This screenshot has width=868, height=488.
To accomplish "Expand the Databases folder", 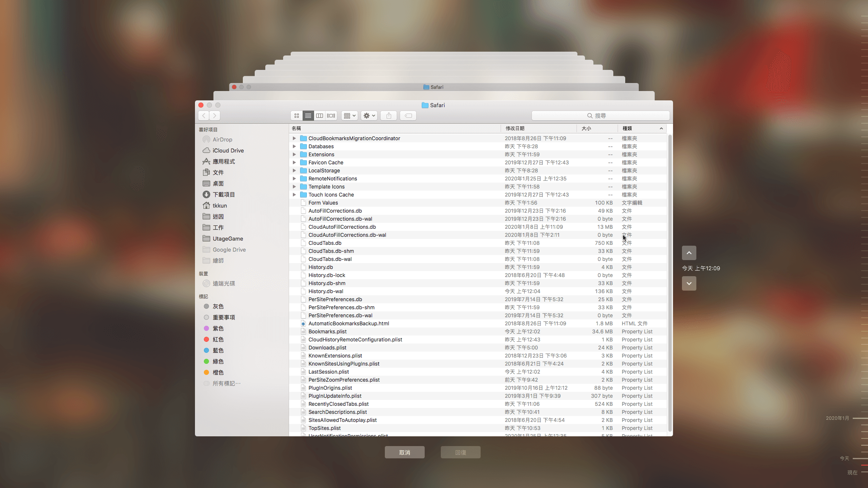I will pyautogui.click(x=294, y=147).
